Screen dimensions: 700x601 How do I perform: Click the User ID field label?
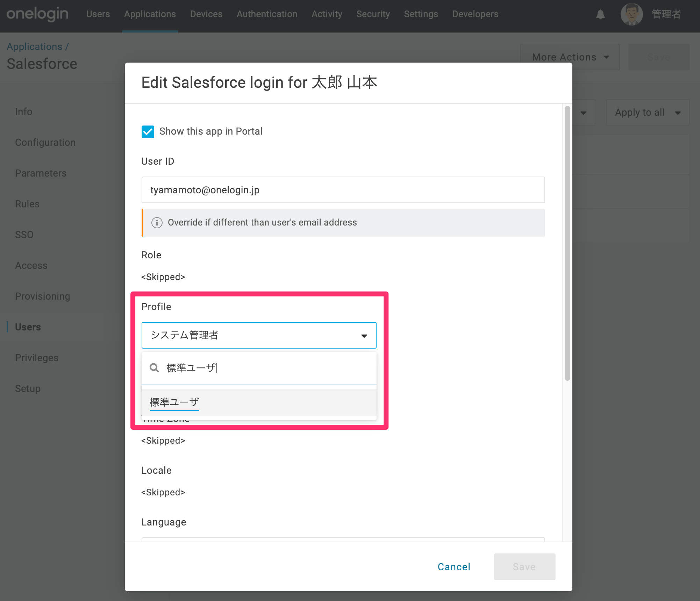(158, 161)
